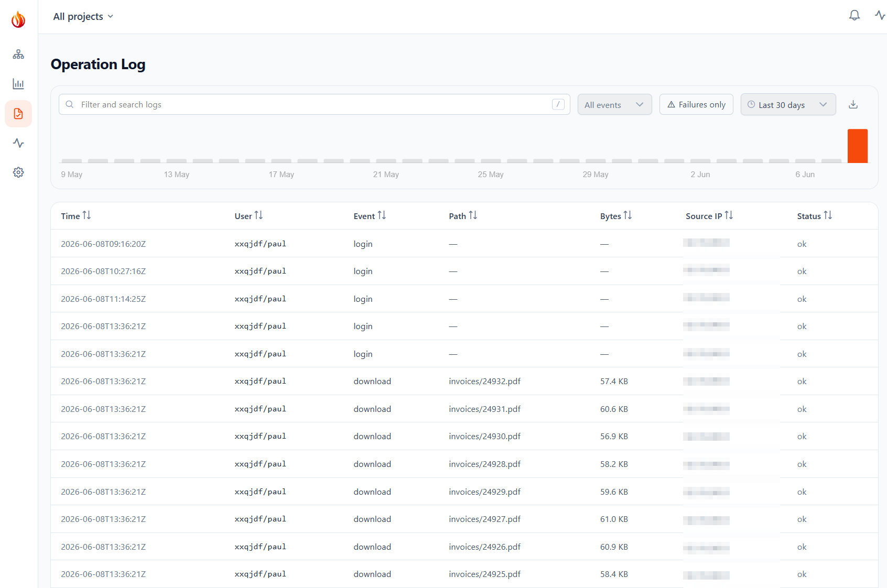This screenshot has width=887, height=588.
Task: Click the Path column header label
Action: tap(457, 216)
